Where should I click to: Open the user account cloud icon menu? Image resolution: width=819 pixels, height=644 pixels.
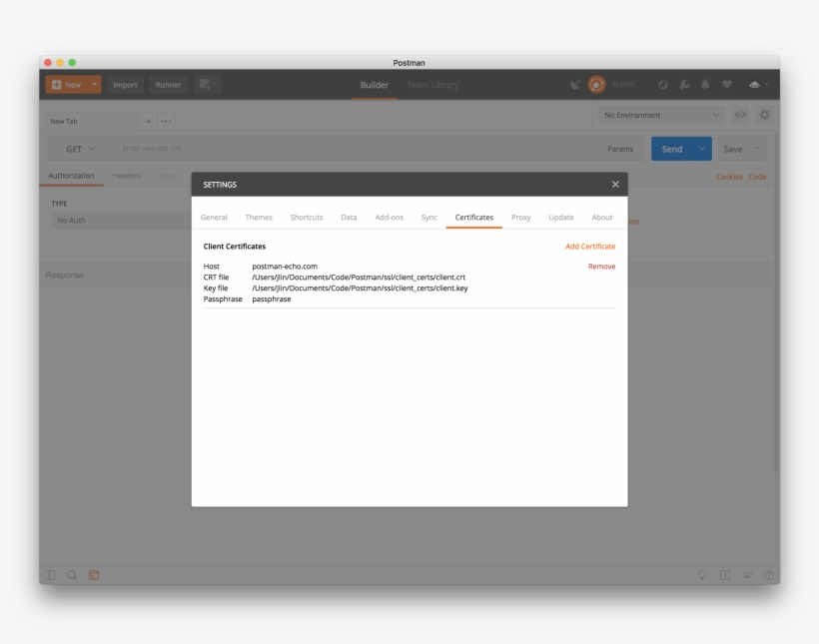point(758,85)
